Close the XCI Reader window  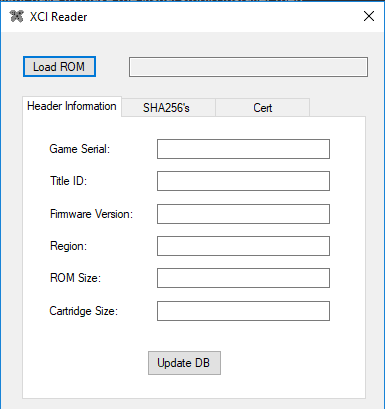click(x=369, y=16)
